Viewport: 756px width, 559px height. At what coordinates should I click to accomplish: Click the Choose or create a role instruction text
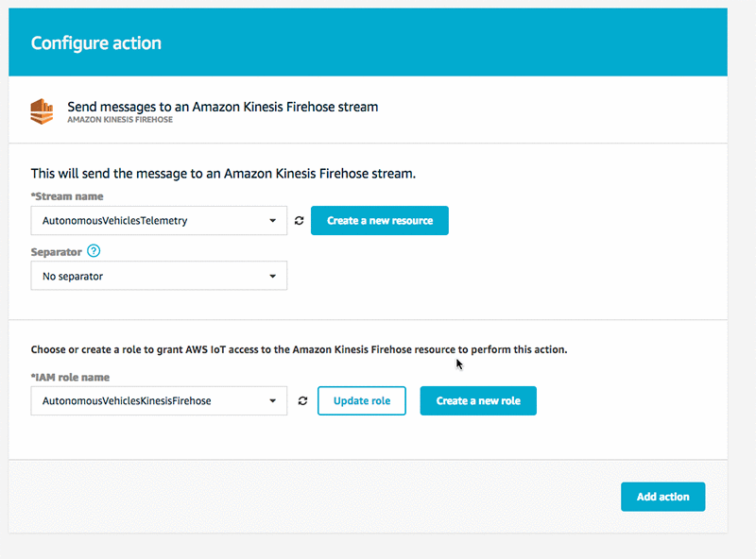click(299, 349)
